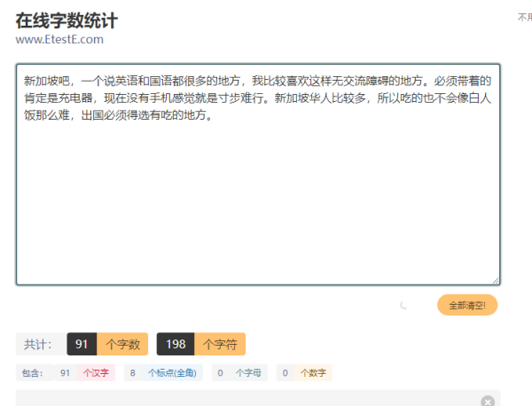Viewport: 532px width, 406px height.
Task: Click the 个字数 orange label
Action: pyautogui.click(x=122, y=344)
